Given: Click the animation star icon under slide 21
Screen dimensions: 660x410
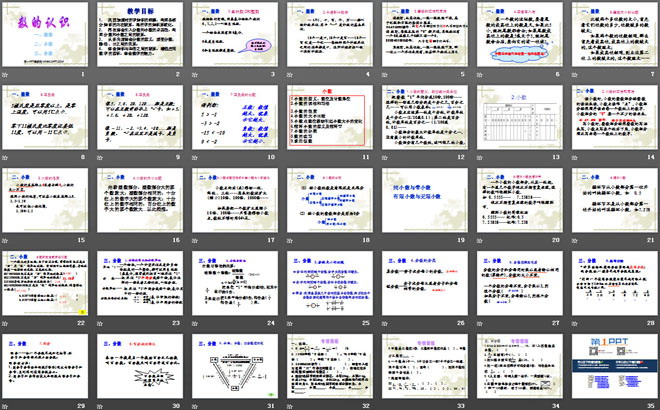Looking at the screenshot, I should pos(575,240).
